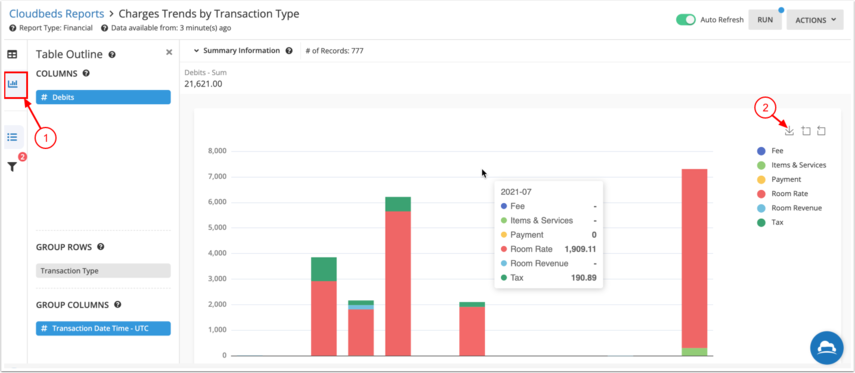
Task: Open the Table Outline list icon
Action: point(13,137)
